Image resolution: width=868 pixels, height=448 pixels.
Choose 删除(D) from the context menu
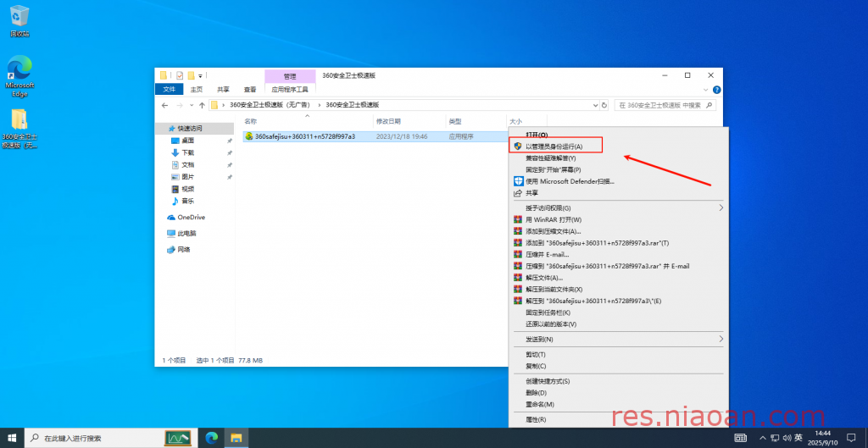point(536,393)
